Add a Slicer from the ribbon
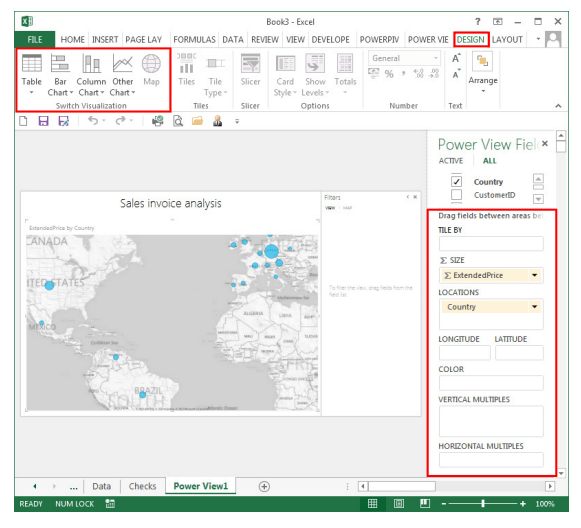Screen dimensions: 581x528 250,70
